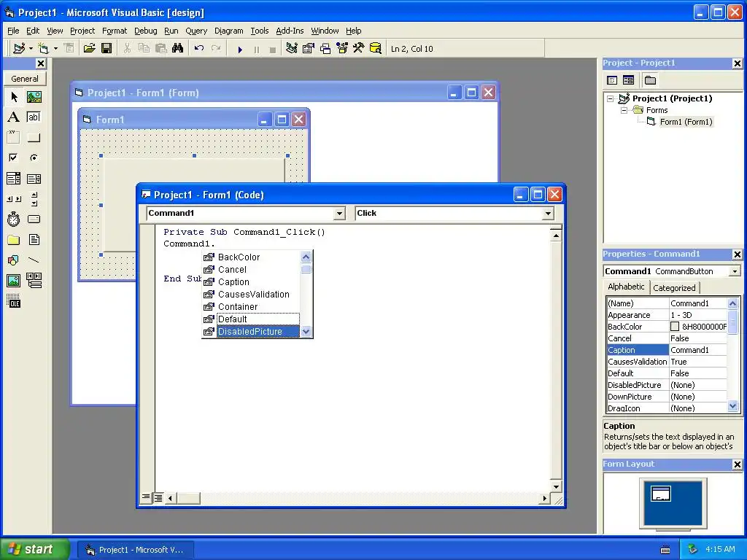Click the form thumbnail in Form Layout
The width and height of the screenshot is (747, 560).
click(661, 494)
